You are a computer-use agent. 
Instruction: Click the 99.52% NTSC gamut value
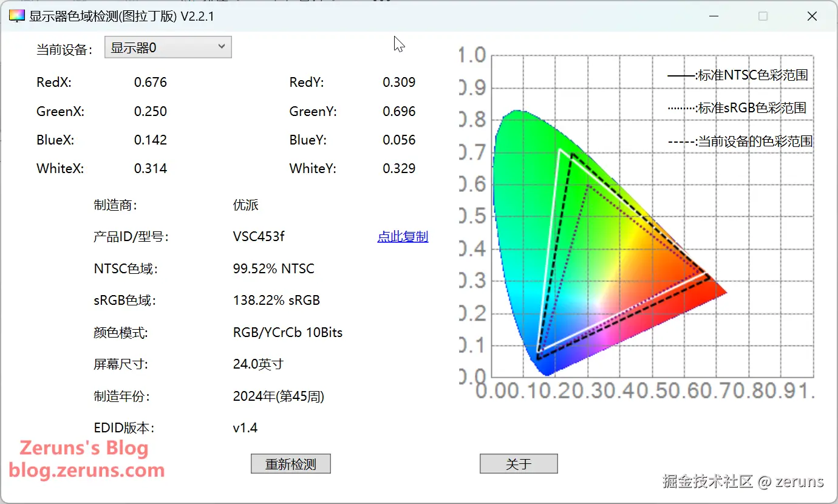[x=274, y=268]
